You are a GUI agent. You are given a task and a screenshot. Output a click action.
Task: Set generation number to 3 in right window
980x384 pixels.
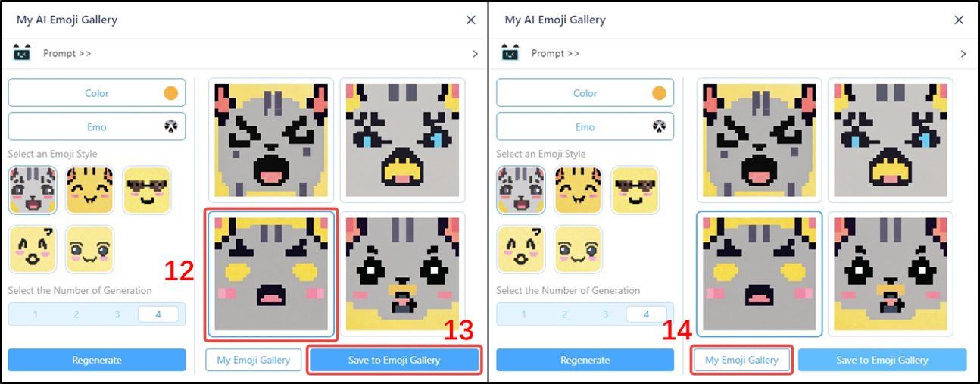coord(605,314)
